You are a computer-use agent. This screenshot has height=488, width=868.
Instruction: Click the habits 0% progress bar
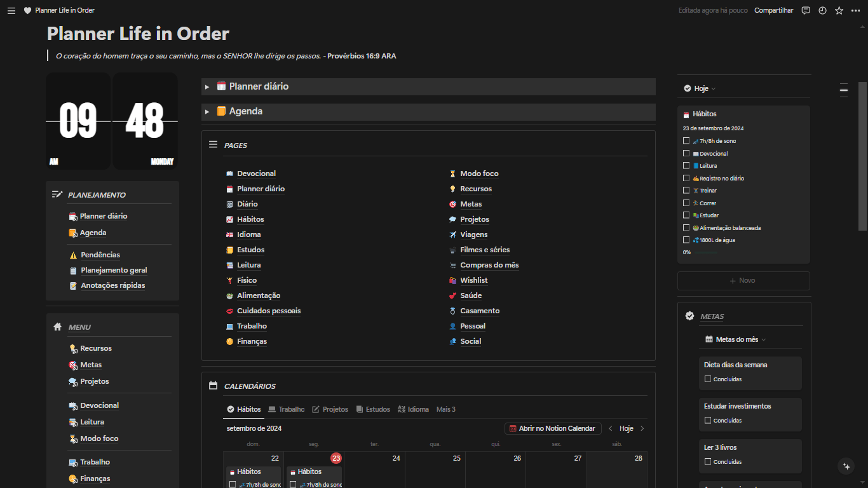[x=704, y=253]
